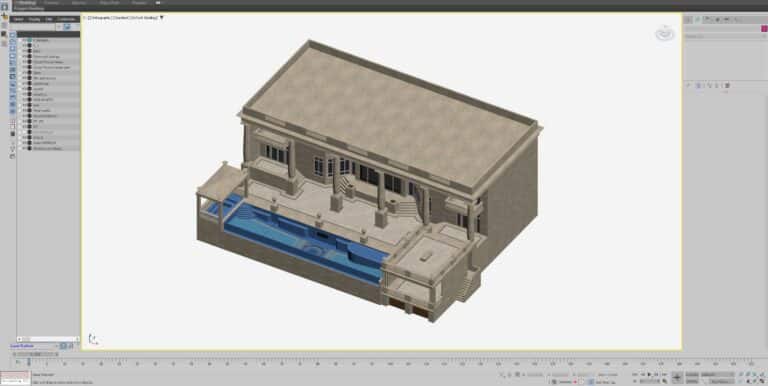
Task: Click the ViewCube in the viewport corner
Action: (665, 34)
